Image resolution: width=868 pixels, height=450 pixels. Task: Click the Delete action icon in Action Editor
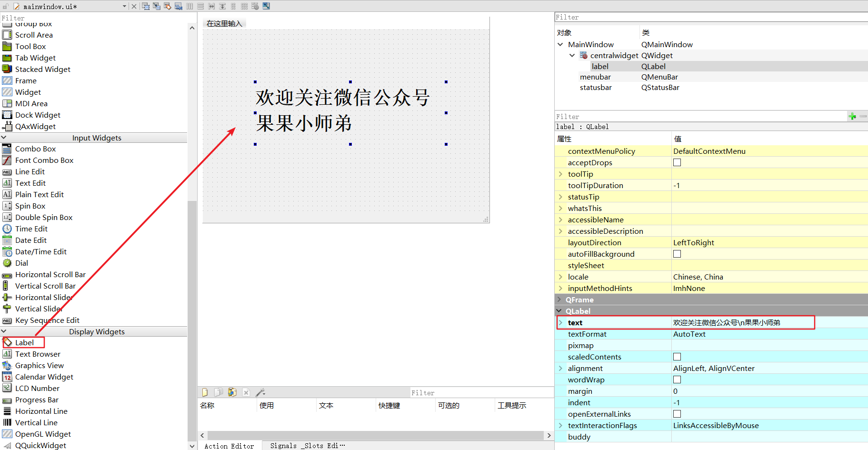pyautogui.click(x=246, y=392)
